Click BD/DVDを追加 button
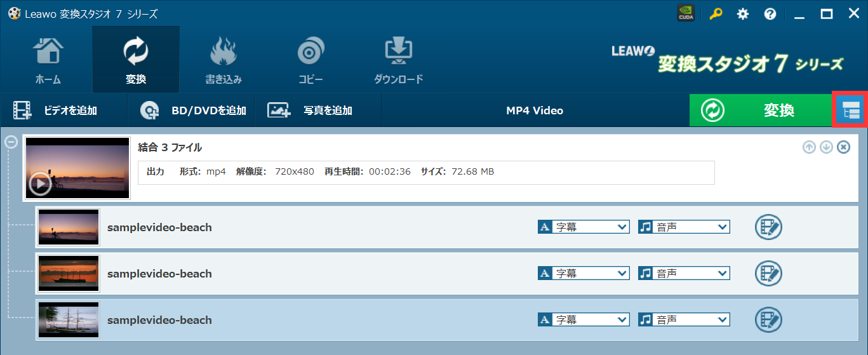Screen dimensions: 868x355 [191, 111]
